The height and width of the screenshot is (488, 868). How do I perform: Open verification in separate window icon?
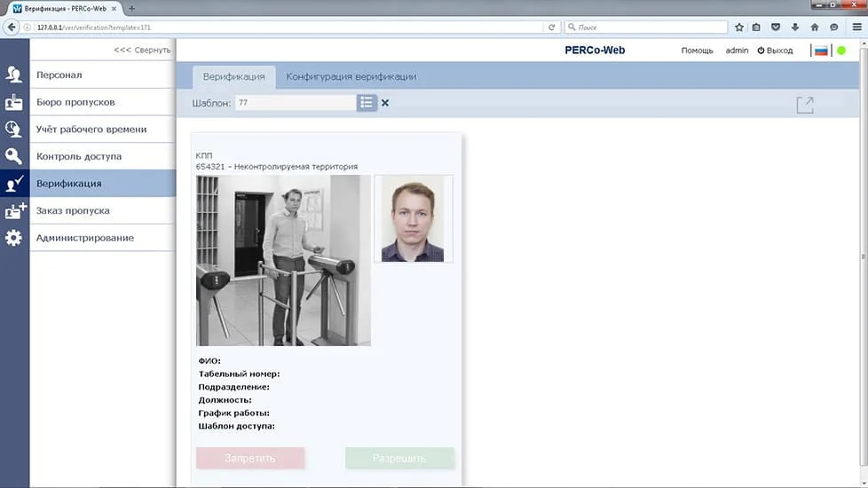pyautogui.click(x=806, y=105)
